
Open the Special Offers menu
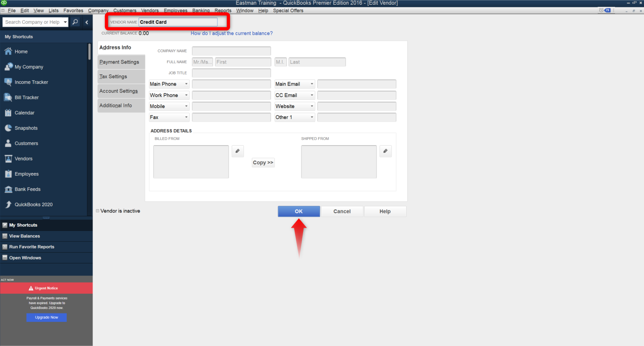click(x=288, y=10)
